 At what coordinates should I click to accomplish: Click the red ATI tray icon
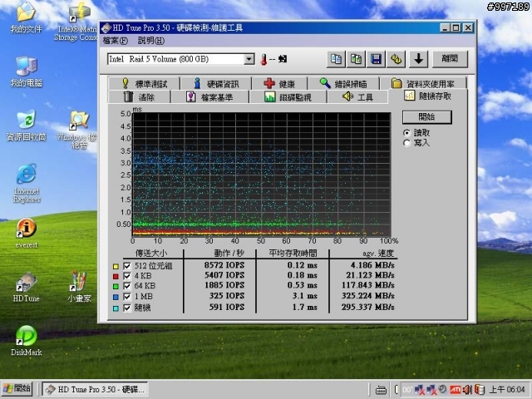(456, 389)
